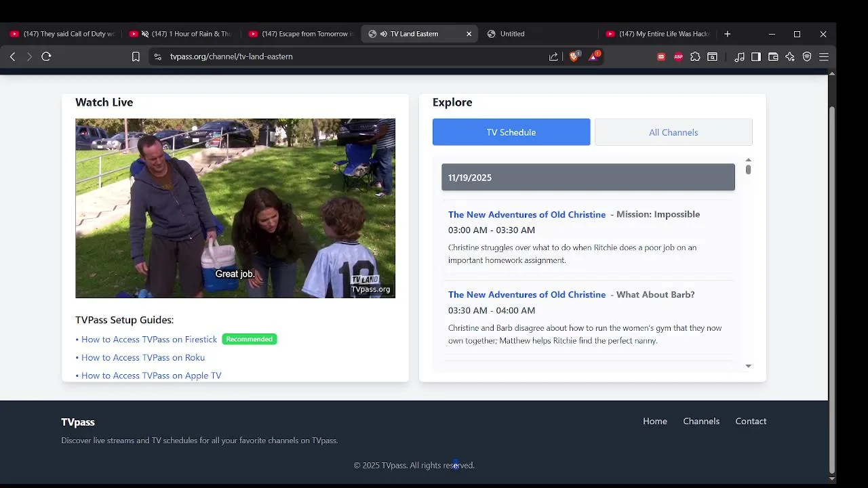Click the page scrollbar thumb
Viewport: 868px width, 488px height.
coord(832,290)
